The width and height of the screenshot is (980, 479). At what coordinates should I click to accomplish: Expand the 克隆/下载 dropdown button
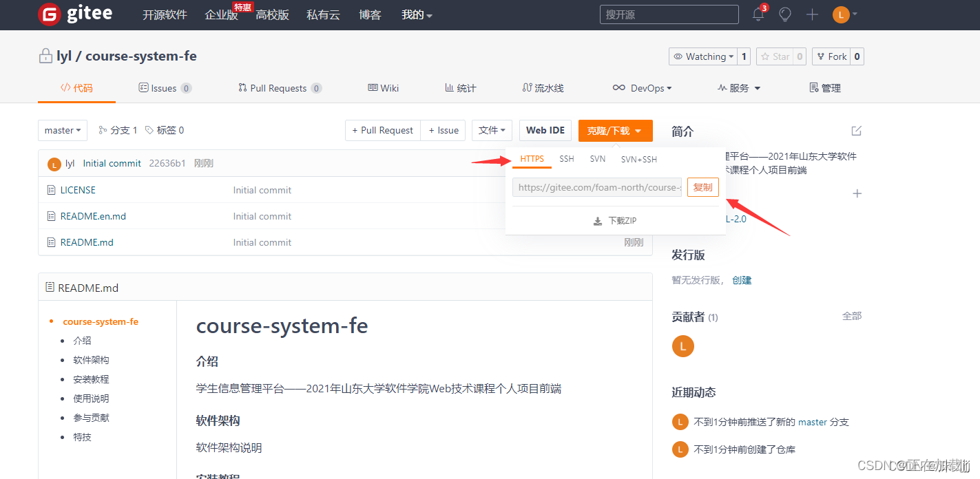point(615,130)
